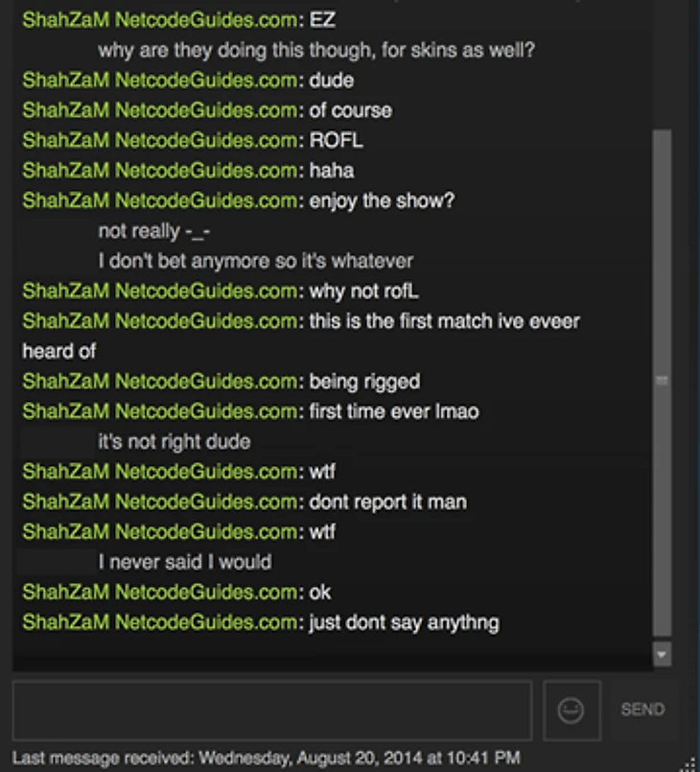Screen dimensions: 700x772
Task: Click ShahZaM's name beside "ok"
Action: 160,593
